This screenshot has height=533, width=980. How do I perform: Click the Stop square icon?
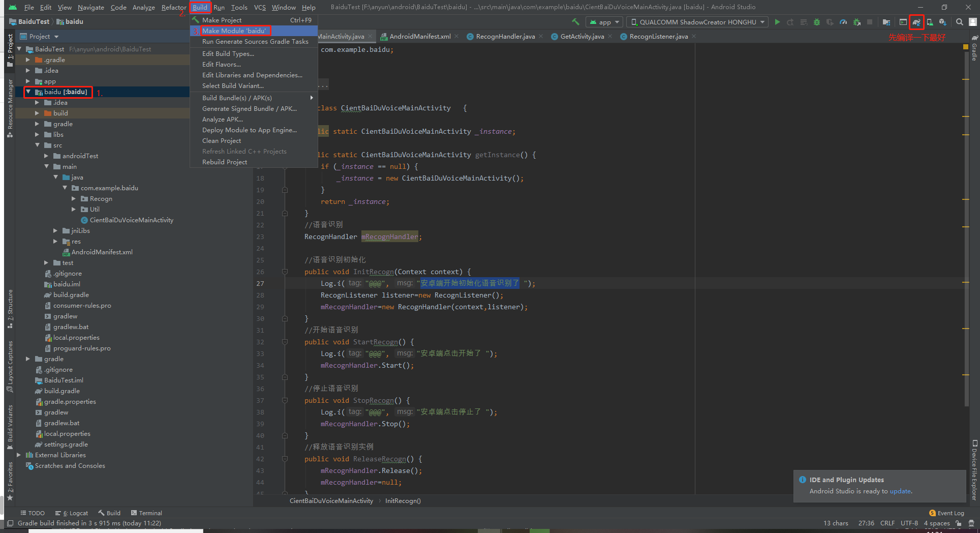click(870, 22)
